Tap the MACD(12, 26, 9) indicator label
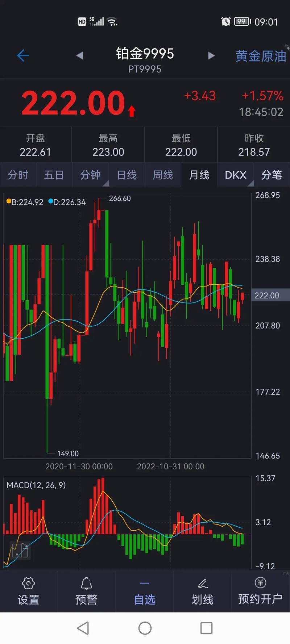Image resolution: width=290 pixels, height=644 pixels. (x=36, y=485)
